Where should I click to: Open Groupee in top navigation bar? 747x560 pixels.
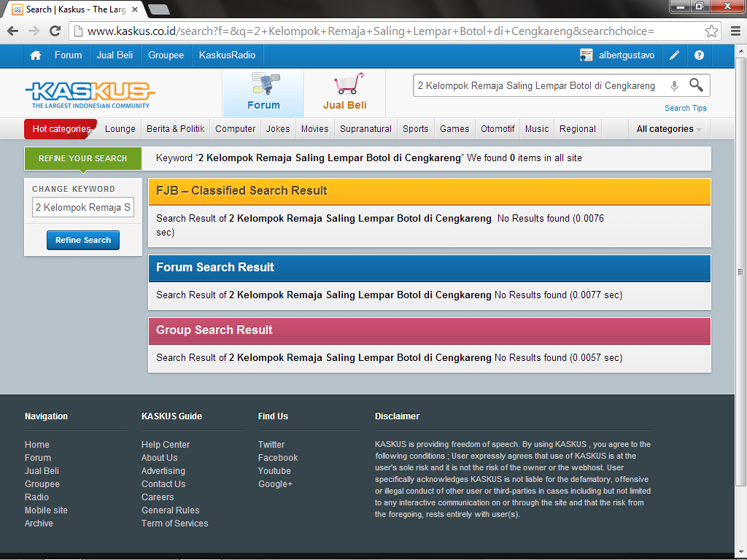coord(166,55)
